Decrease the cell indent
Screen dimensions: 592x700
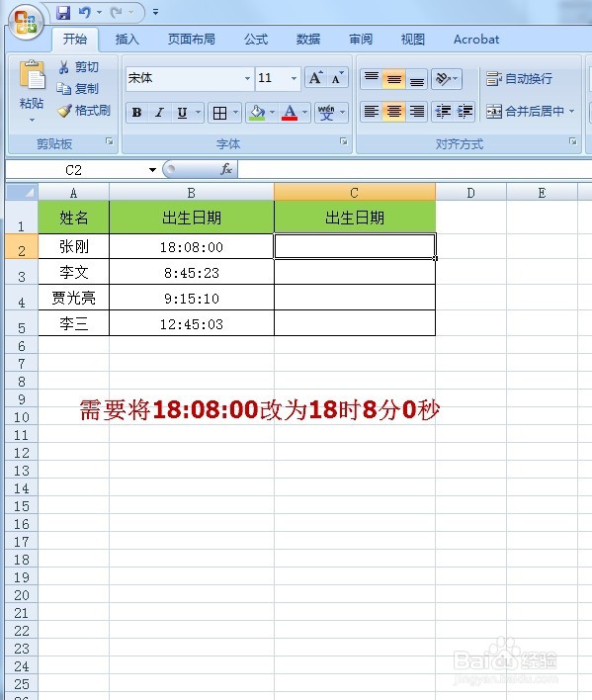click(x=443, y=111)
